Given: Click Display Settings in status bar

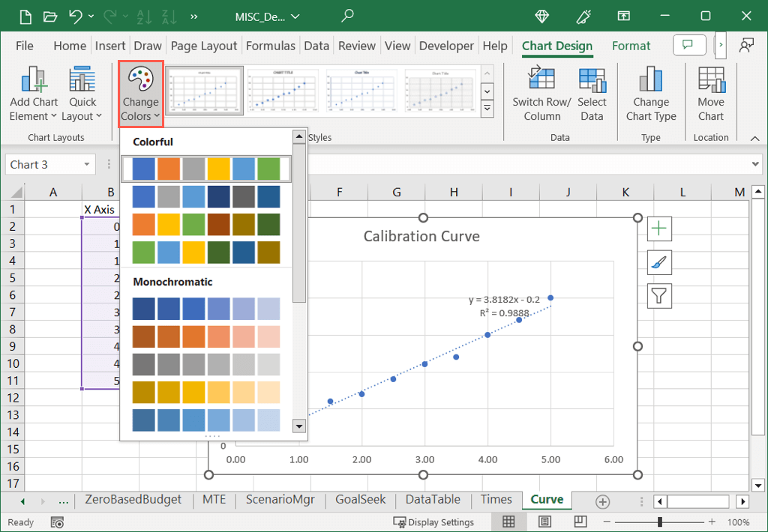Looking at the screenshot, I should coord(434,522).
